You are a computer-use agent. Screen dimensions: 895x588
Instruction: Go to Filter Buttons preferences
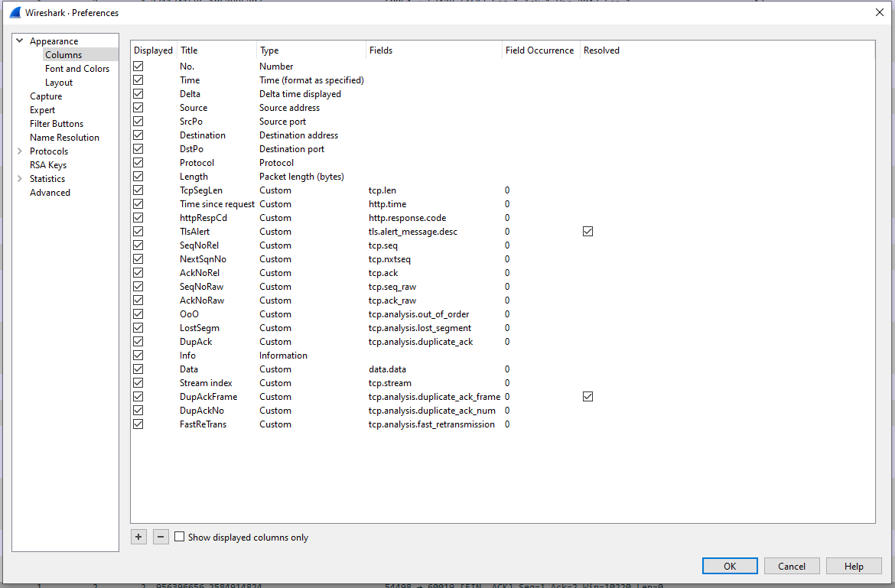click(x=57, y=124)
